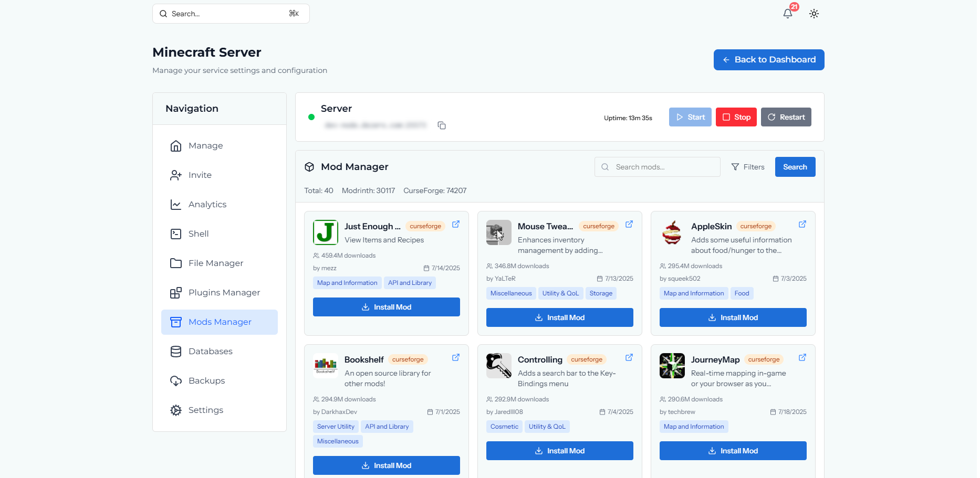Viewport: 980px width, 478px height.
Task: Start the server
Action: [690, 117]
